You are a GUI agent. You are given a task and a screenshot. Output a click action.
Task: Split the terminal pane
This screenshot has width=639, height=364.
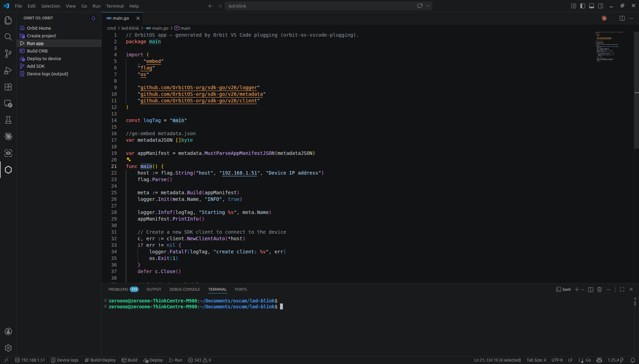(x=591, y=289)
